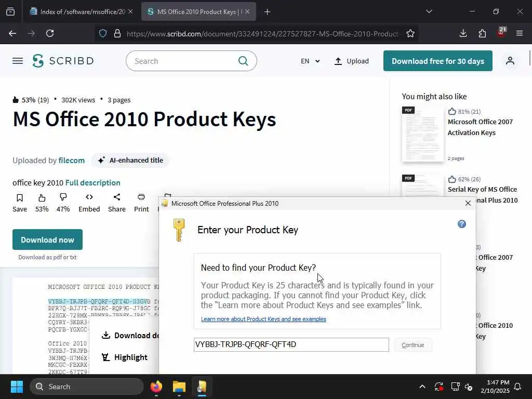Screen dimensions: 532x399
Task: Open Firefox from the taskbar
Action: coord(156,387)
